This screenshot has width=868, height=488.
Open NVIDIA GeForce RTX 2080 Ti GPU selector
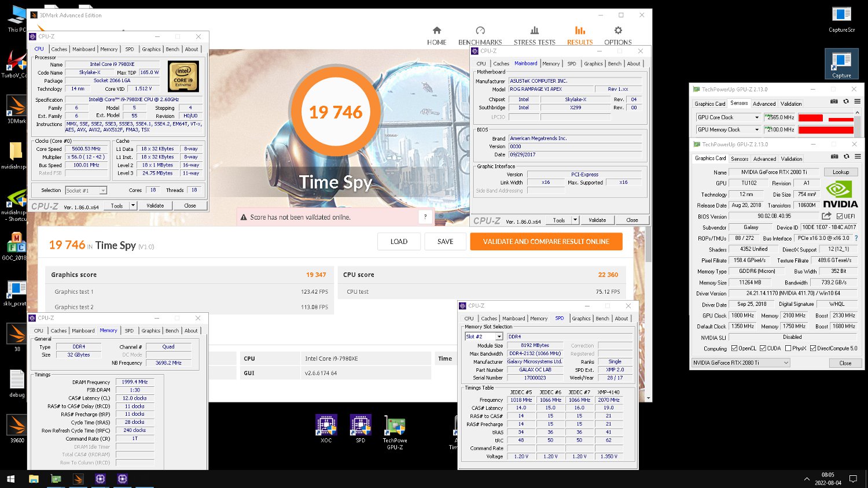point(741,363)
